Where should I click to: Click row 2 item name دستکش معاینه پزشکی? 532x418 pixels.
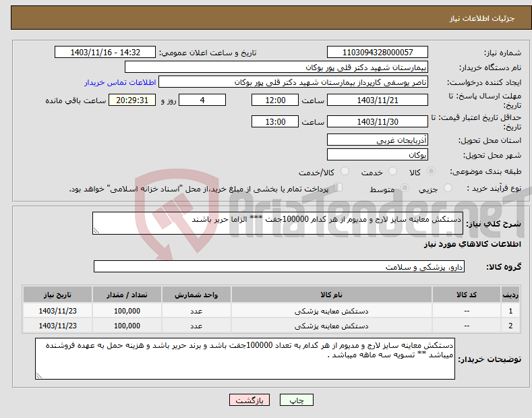tap(332, 326)
